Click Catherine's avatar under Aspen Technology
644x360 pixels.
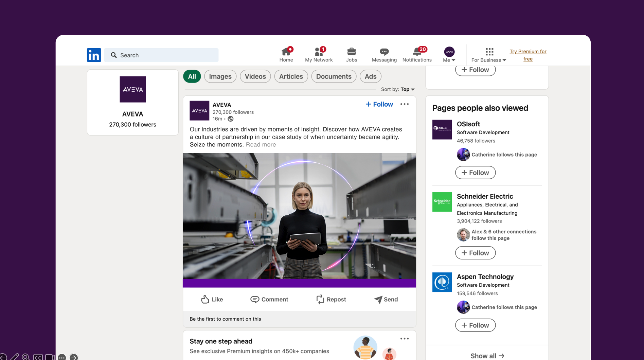[x=463, y=307]
